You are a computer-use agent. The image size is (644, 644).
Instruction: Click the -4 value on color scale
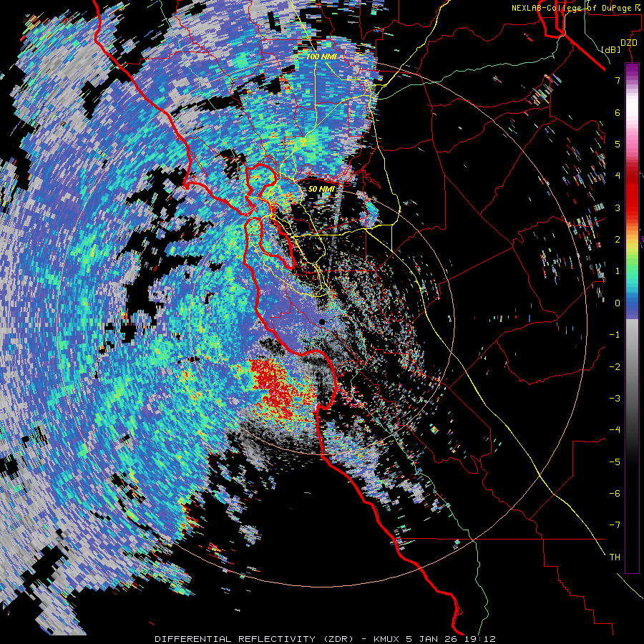click(615, 430)
